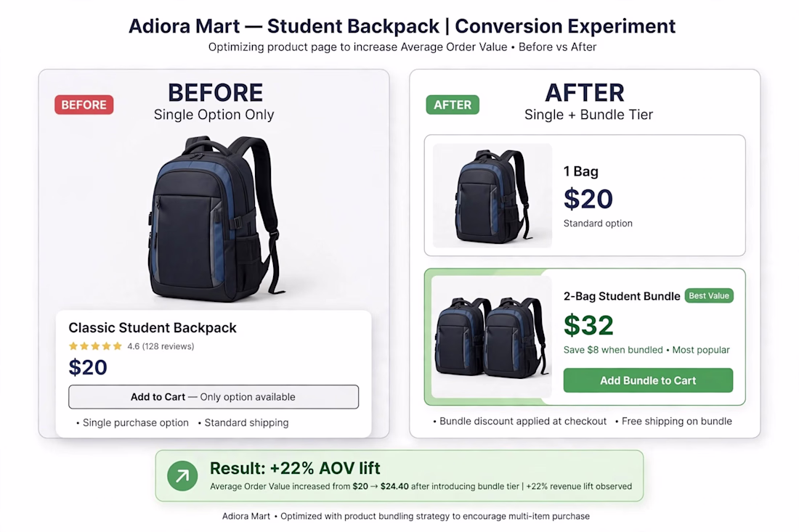Viewport: 799px width, 532px height.
Task: Click the Best Value badge
Action: coord(709,296)
